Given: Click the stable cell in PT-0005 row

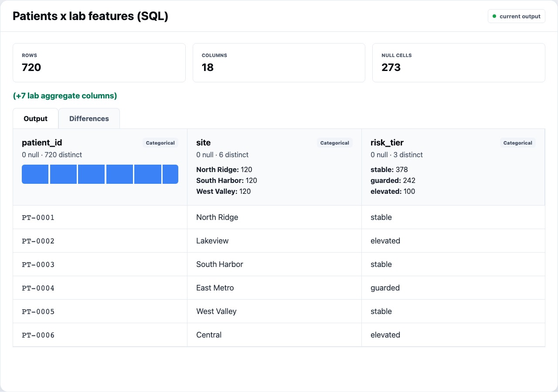Looking at the screenshot, I should (x=453, y=311).
